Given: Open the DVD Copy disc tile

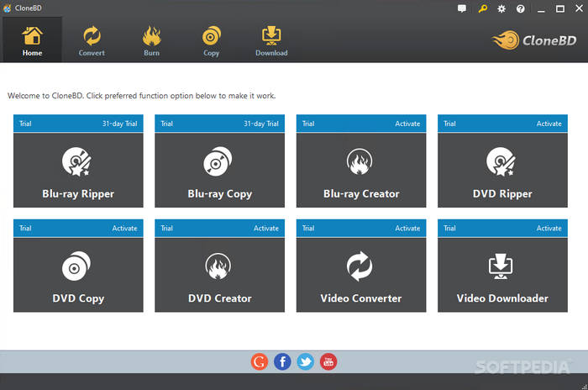Looking at the screenshot, I should click(x=78, y=275).
